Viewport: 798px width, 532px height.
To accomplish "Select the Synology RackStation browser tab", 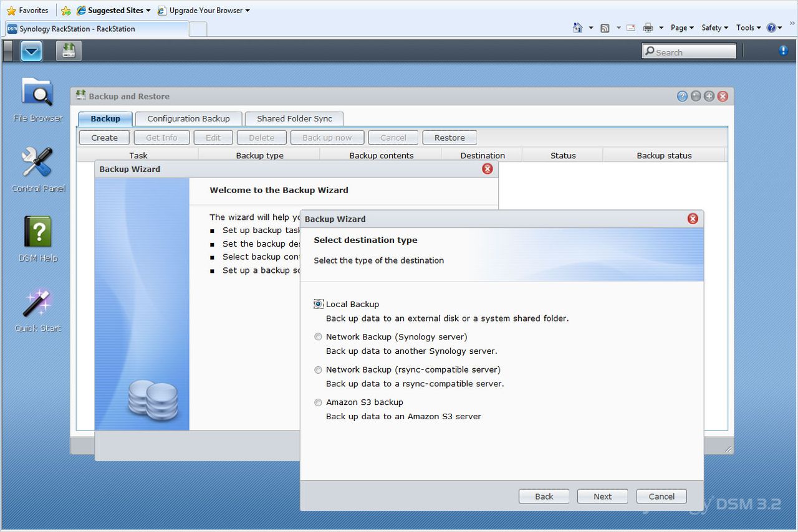I will pyautogui.click(x=97, y=29).
